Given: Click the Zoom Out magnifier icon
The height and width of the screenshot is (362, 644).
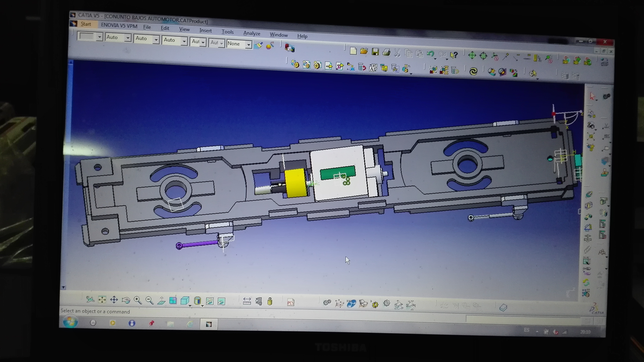Looking at the screenshot, I should 150,300.
